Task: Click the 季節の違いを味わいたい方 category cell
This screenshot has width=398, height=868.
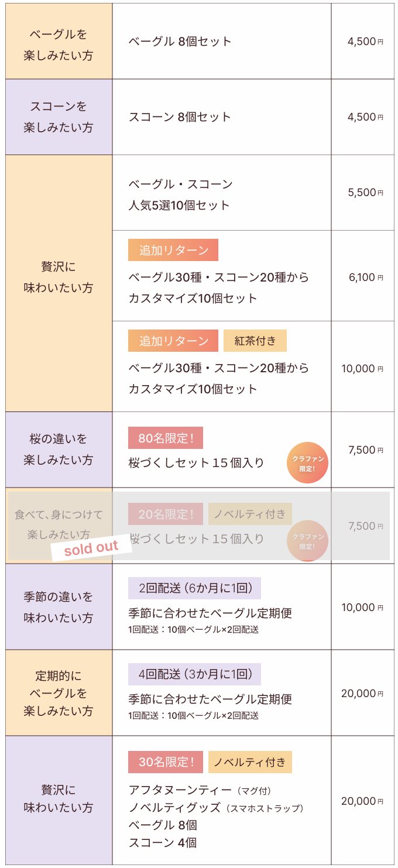Action: click(x=59, y=607)
